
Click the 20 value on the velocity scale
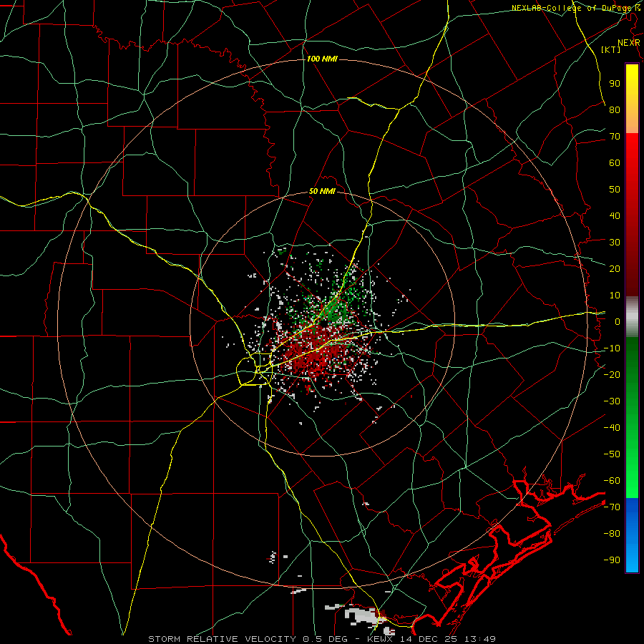tap(615, 268)
